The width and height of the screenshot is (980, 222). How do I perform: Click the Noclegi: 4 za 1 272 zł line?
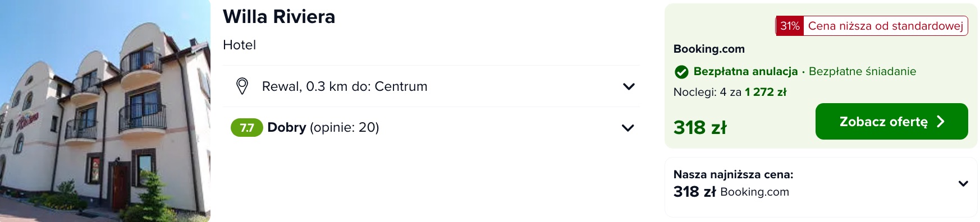[x=730, y=92]
